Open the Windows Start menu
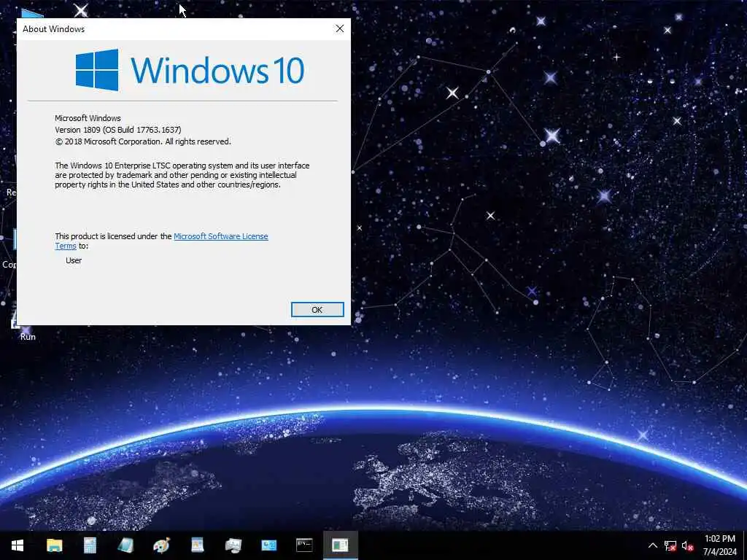The width and height of the screenshot is (747, 560). pyautogui.click(x=18, y=545)
